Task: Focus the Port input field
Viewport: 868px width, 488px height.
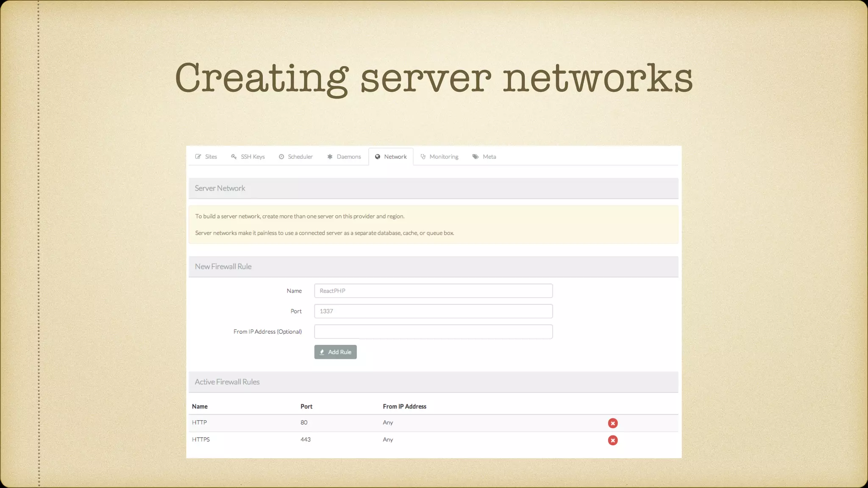Action: tap(433, 311)
